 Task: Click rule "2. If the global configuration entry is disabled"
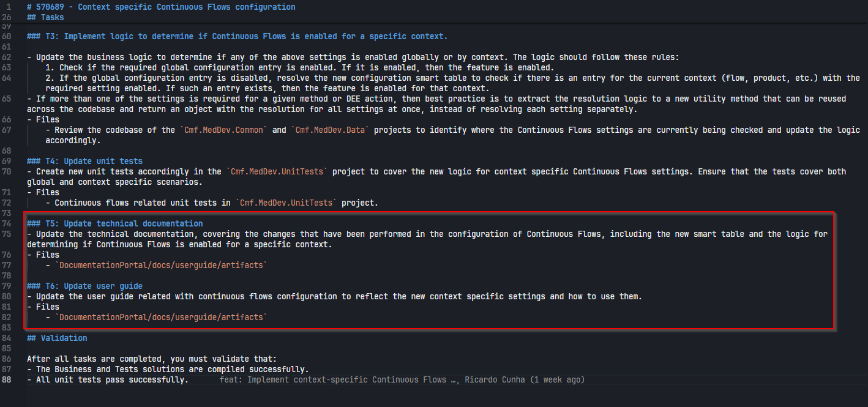click(x=452, y=83)
